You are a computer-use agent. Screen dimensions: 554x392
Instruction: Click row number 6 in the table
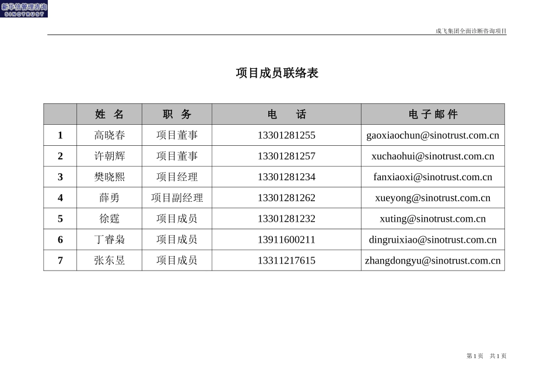[60, 239]
